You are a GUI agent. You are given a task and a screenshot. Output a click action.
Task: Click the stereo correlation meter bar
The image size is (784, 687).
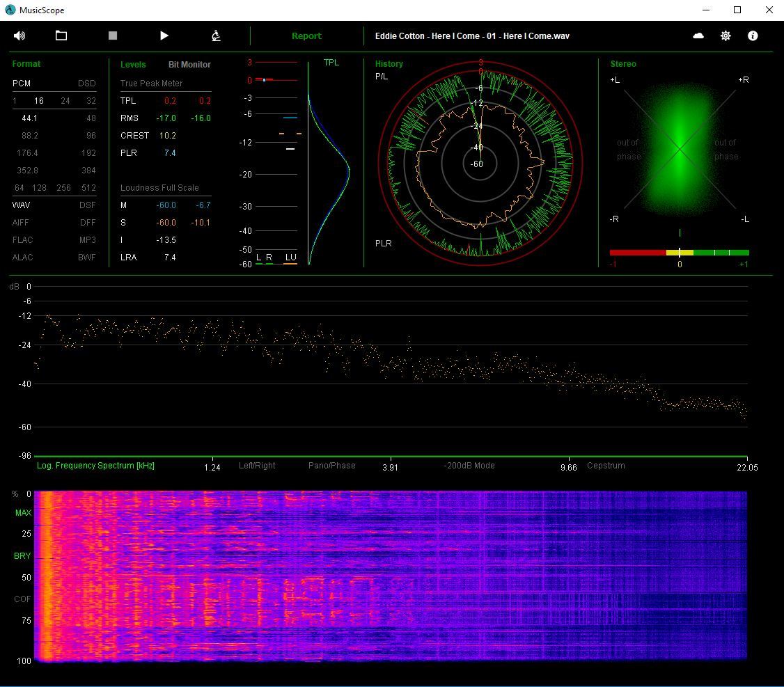[679, 253]
